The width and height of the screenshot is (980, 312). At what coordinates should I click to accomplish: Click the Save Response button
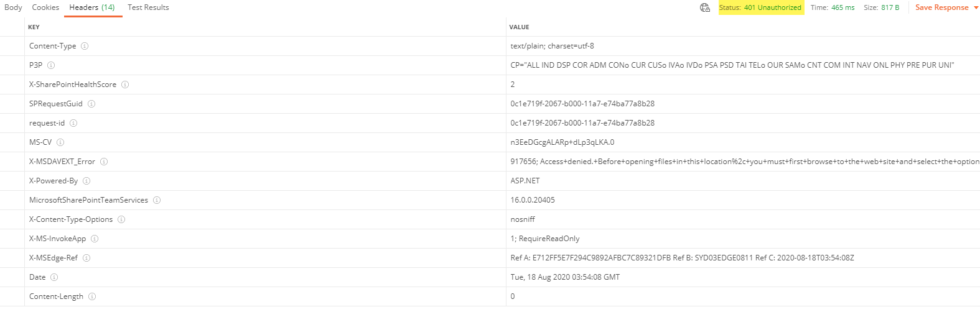pos(941,7)
